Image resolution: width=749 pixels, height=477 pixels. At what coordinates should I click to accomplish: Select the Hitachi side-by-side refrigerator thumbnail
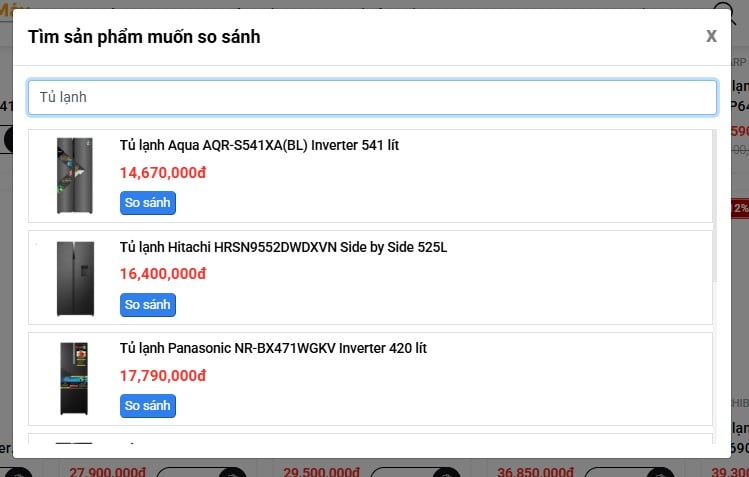click(x=75, y=278)
